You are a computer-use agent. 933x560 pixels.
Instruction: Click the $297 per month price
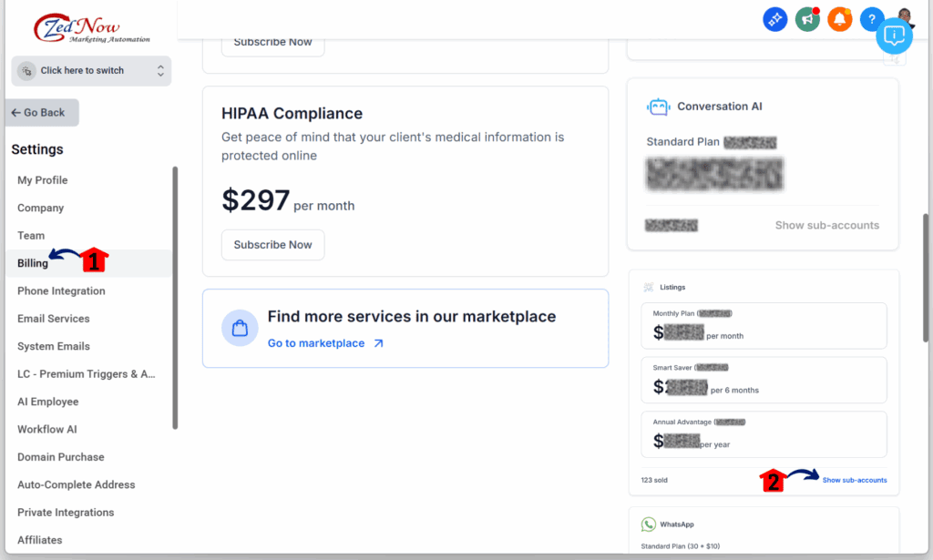tap(288, 201)
